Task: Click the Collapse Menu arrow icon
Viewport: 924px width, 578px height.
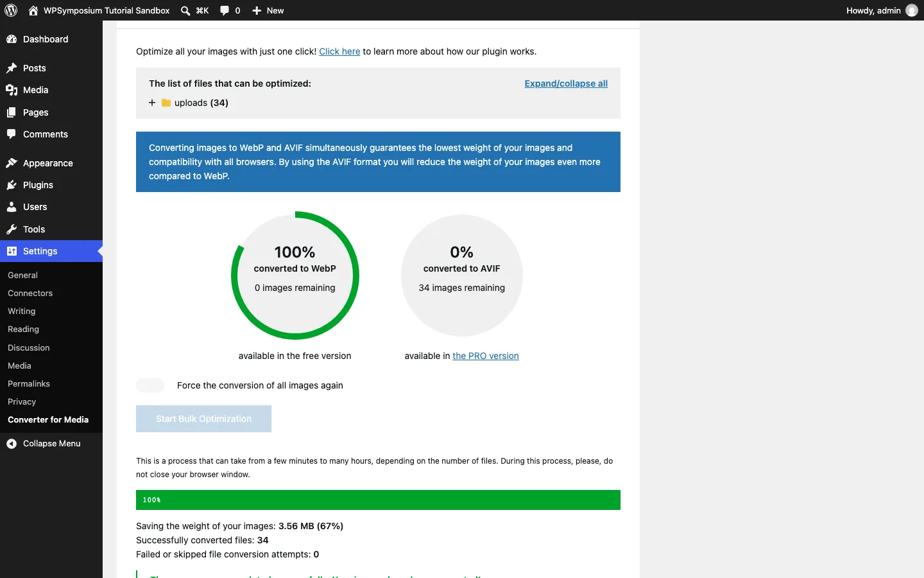Action: pos(12,444)
